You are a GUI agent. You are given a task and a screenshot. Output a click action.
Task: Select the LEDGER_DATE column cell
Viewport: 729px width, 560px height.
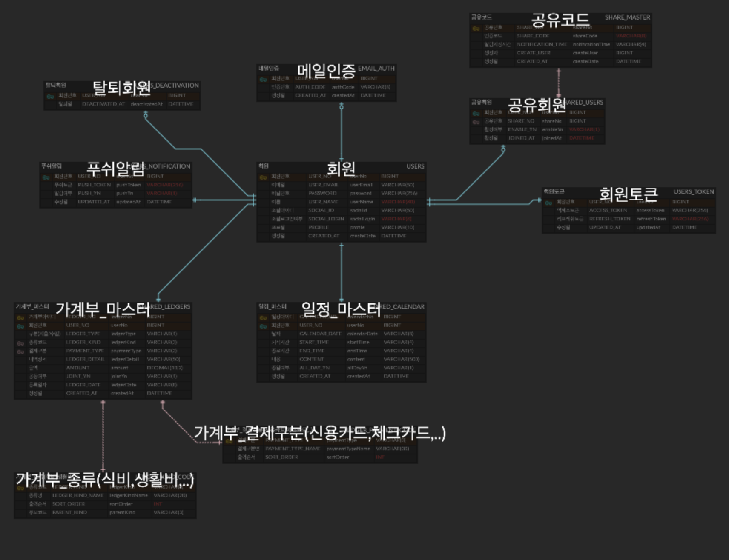coord(83,385)
